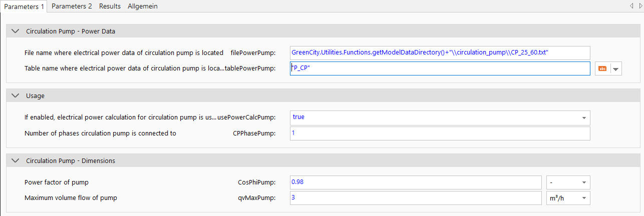Image resolution: width=644 pixels, height=216 pixels.
Task: Click the 'CosPhiPump:' parameter name
Action: 257,182
